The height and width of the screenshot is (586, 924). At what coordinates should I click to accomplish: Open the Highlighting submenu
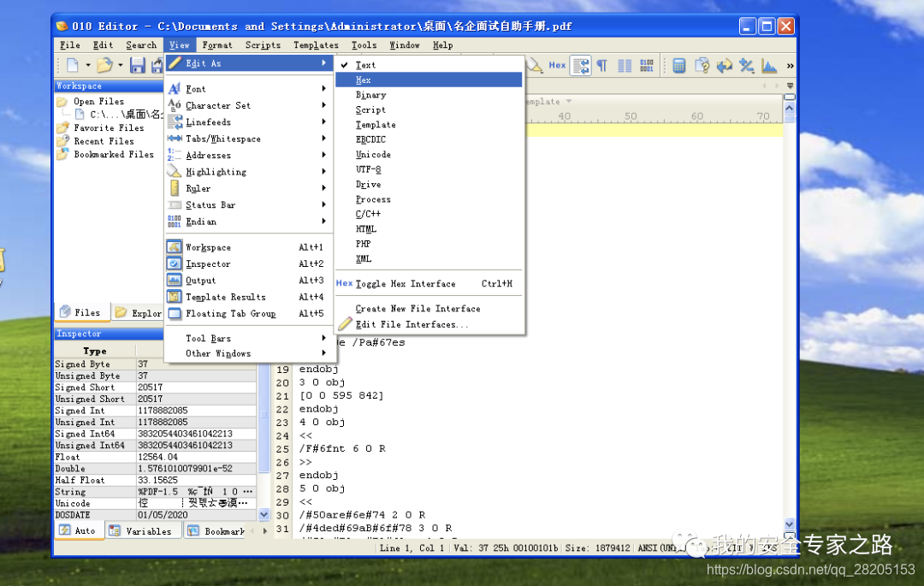point(247,171)
